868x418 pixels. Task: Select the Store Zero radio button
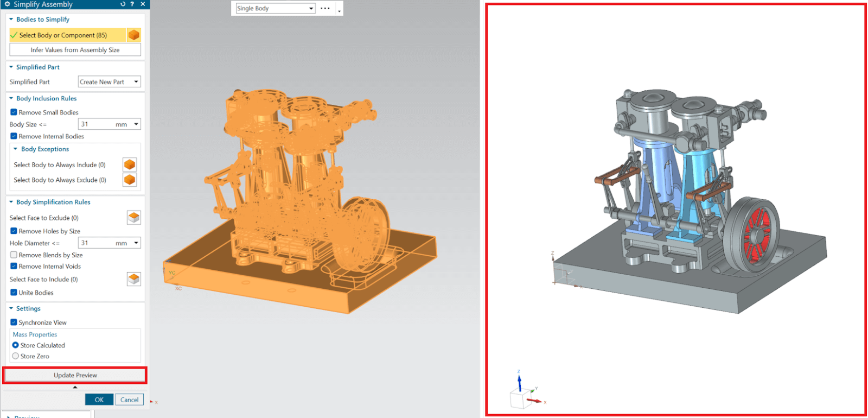pos(15,356)
